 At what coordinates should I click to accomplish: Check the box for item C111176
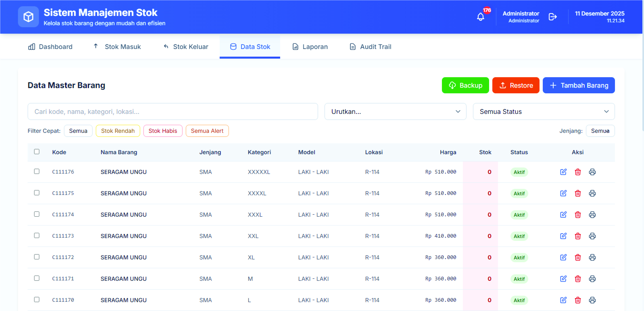(37, 171)
